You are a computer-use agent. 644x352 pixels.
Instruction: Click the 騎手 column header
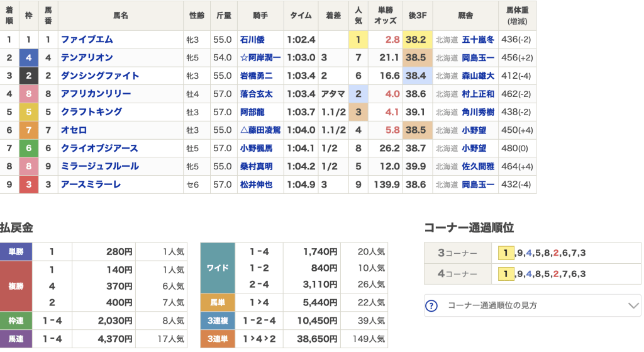tap(260, 16)
